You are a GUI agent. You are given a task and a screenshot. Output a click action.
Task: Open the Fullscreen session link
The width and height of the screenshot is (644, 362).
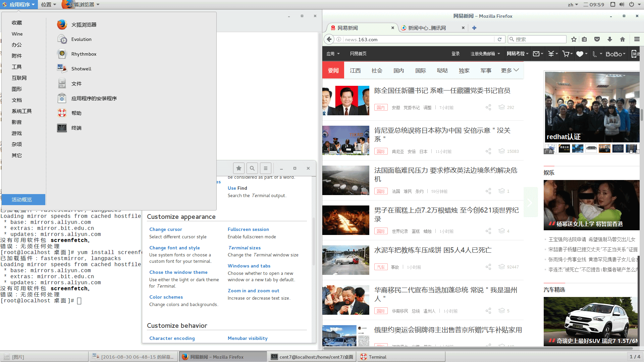(x=248, y=229)
